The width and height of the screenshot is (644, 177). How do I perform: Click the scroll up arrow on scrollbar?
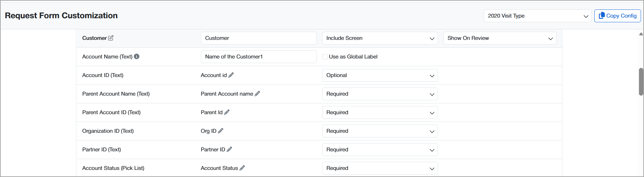[x=641, y=34]
